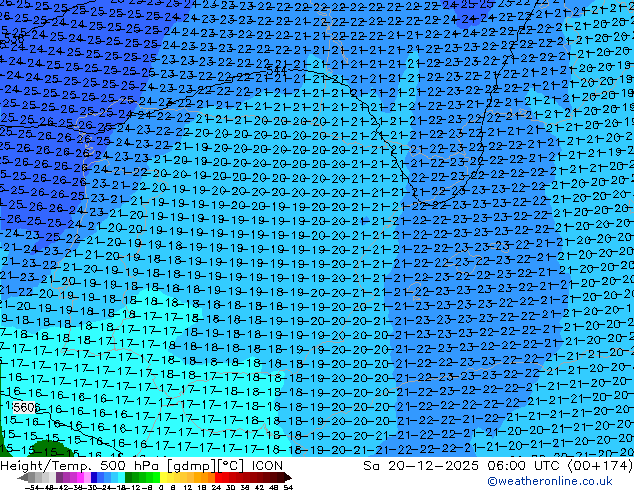Click the cyan swatch in the temperature legend

(121, 477)
